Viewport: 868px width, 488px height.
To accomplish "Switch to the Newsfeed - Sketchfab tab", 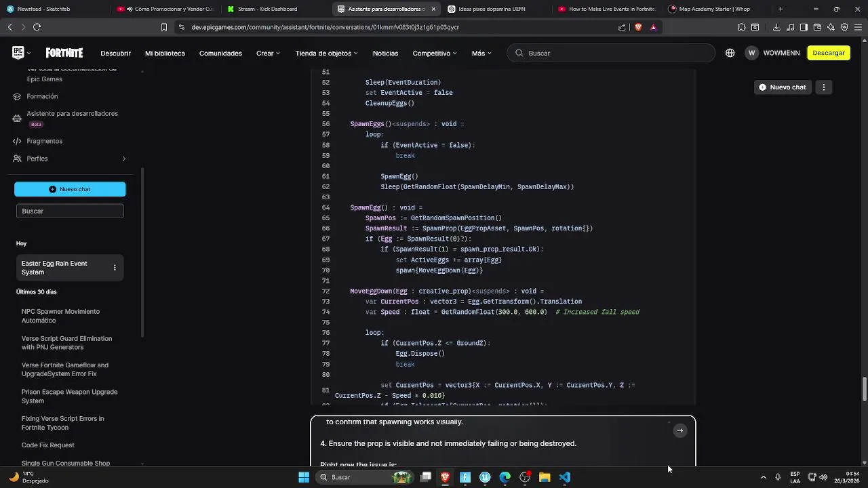I will coord(54,9).
